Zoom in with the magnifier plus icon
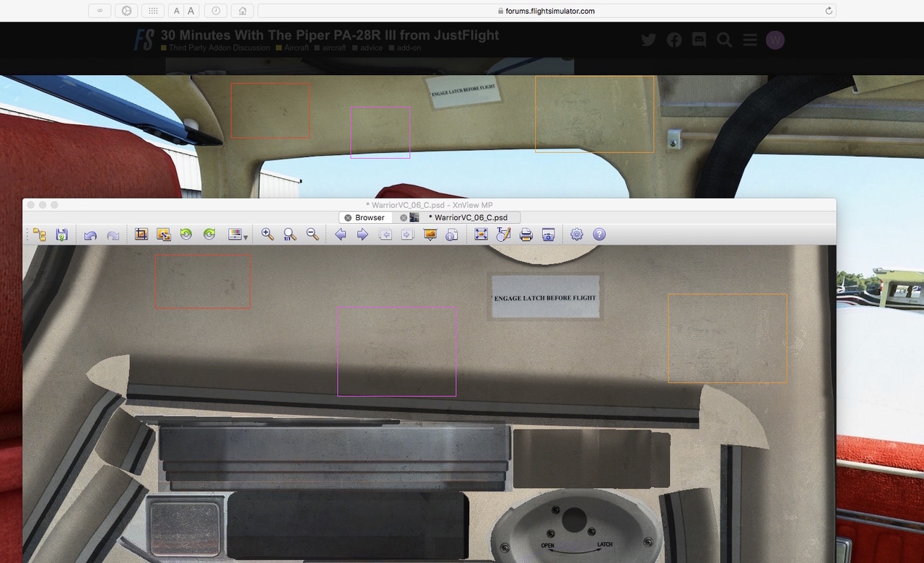Viewport: 924px width, 563px height. click(268, 235)
